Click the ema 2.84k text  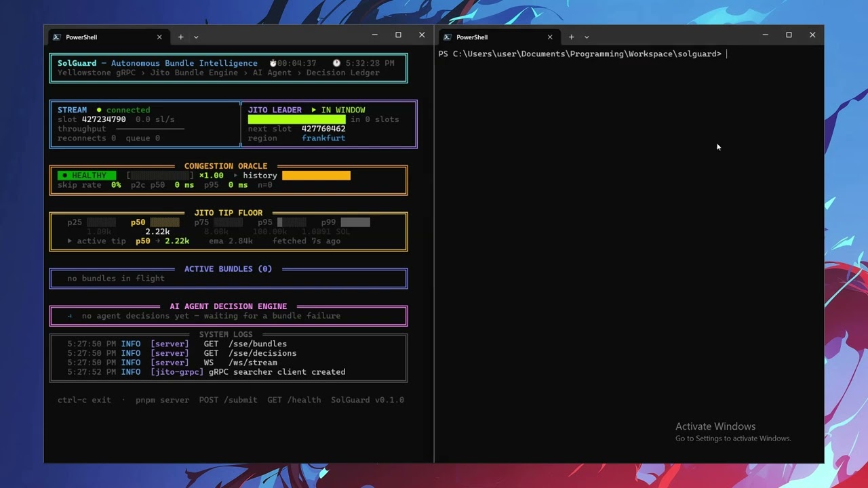click(x=231, y=241)
